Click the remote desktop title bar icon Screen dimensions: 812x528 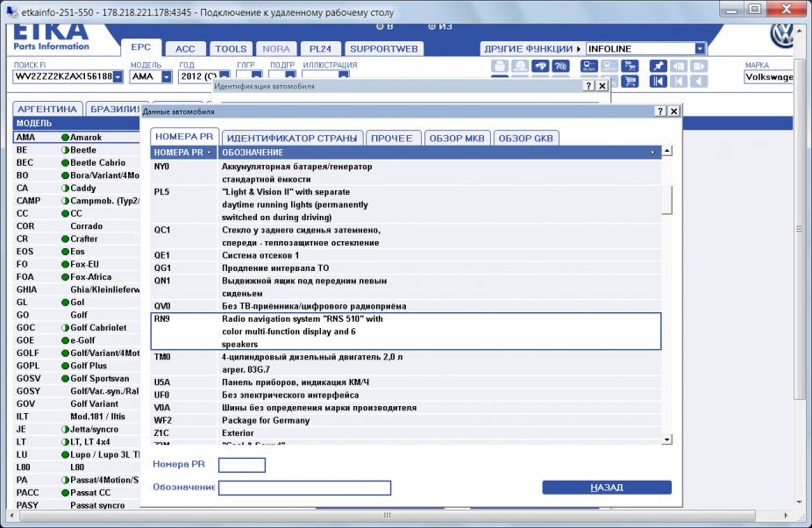[x=11, y=11]
